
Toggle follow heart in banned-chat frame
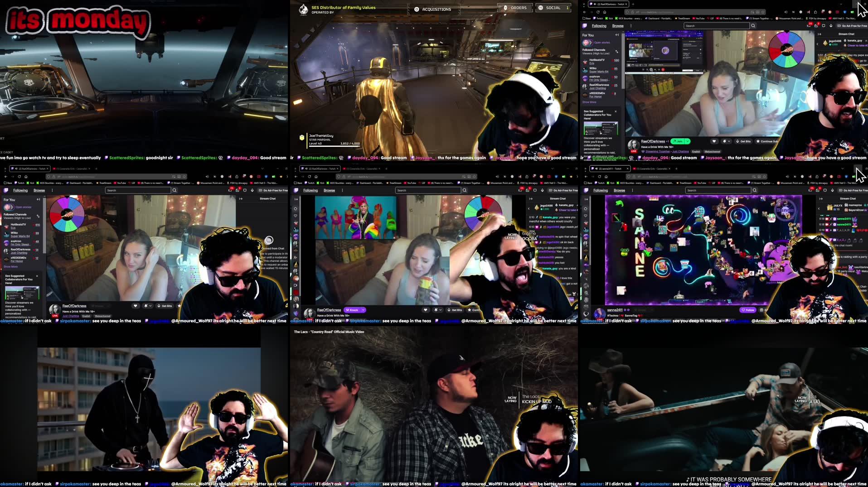coord(136,306)
